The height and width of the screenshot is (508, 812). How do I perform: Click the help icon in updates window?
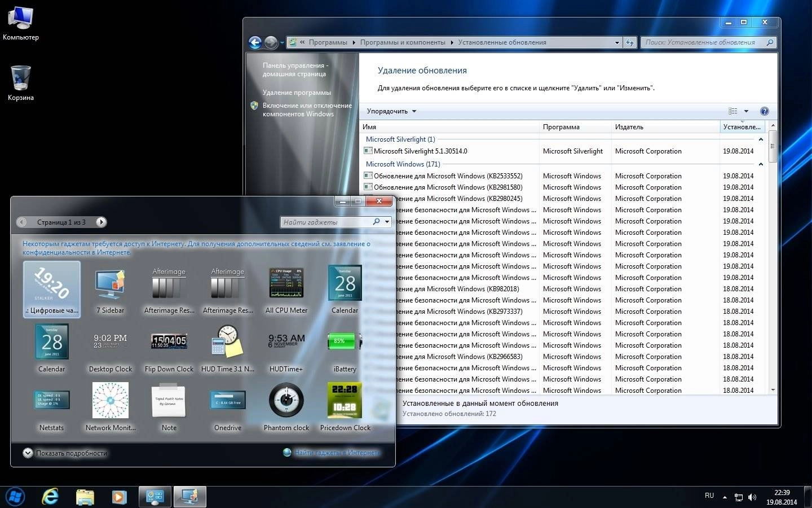[x=765, y=111]
